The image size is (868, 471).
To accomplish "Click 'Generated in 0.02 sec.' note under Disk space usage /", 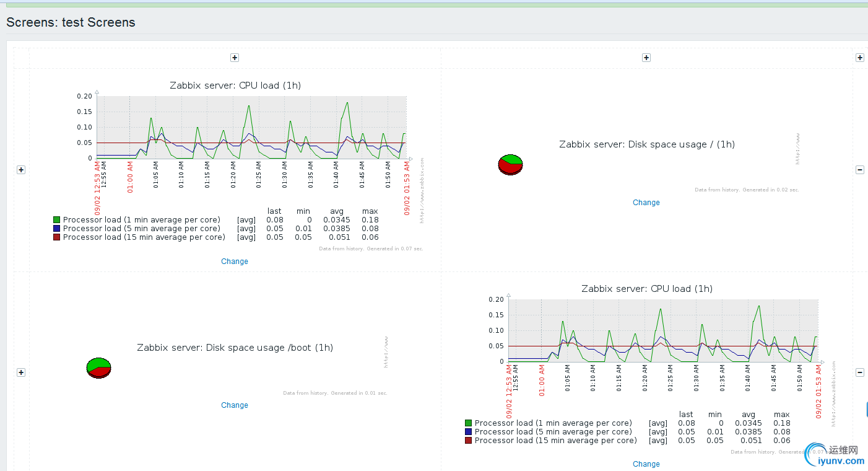I will (x=770, y=190).
